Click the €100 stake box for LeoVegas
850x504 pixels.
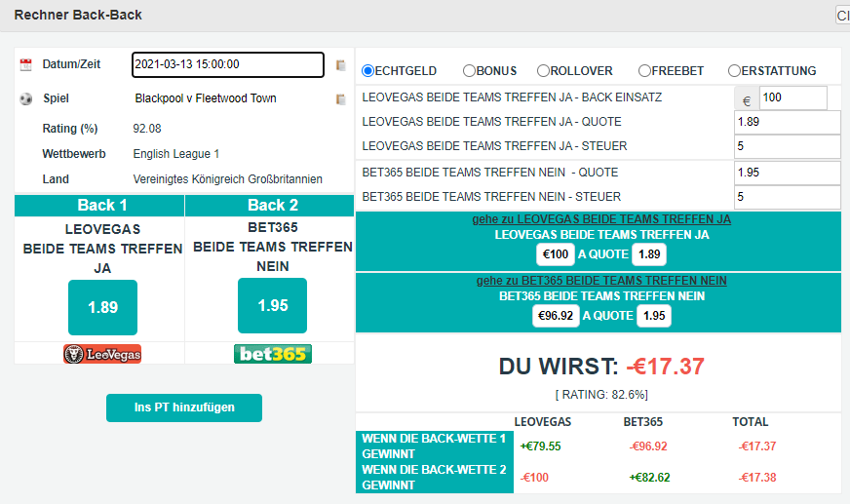555,254
